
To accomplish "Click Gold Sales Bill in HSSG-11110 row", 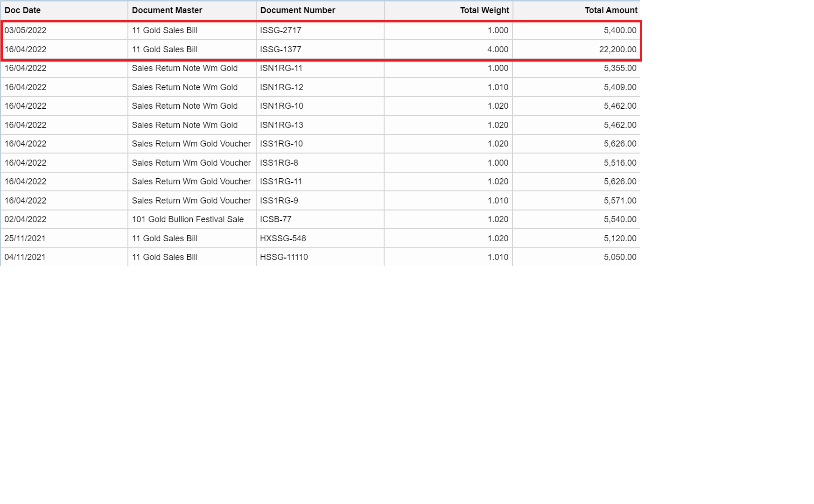I will pos(165,257).
